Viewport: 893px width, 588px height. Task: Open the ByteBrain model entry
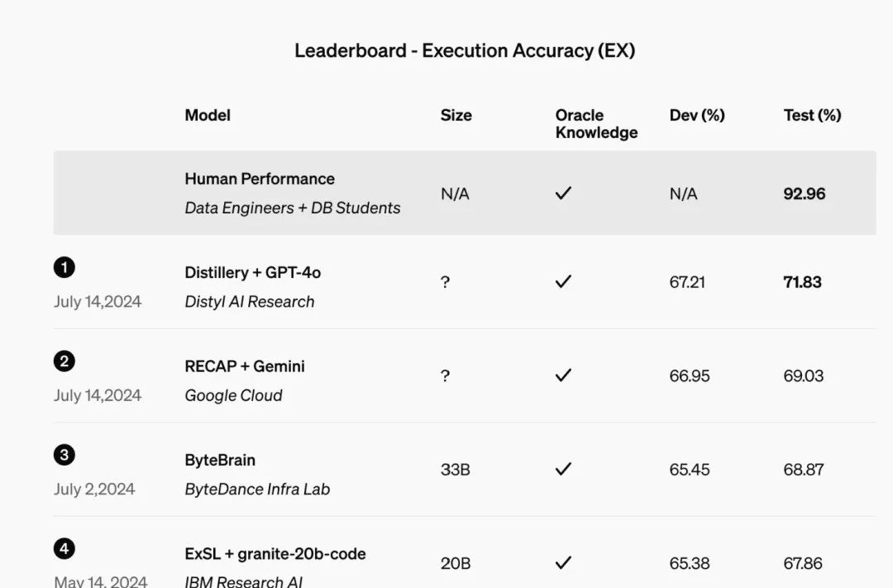[x=220, y=461]
